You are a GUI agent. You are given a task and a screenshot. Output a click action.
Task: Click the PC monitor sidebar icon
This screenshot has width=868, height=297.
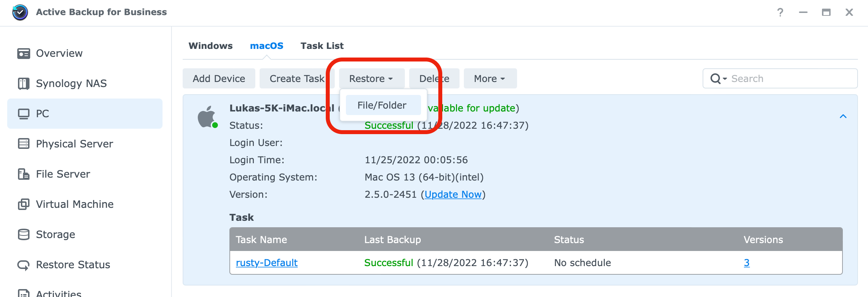[24, 114]
